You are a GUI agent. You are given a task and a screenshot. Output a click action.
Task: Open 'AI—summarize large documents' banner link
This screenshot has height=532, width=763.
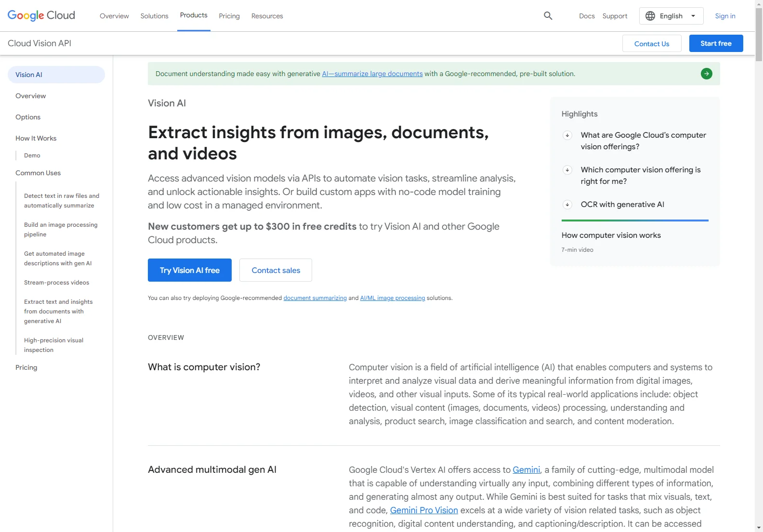point(372,74)
